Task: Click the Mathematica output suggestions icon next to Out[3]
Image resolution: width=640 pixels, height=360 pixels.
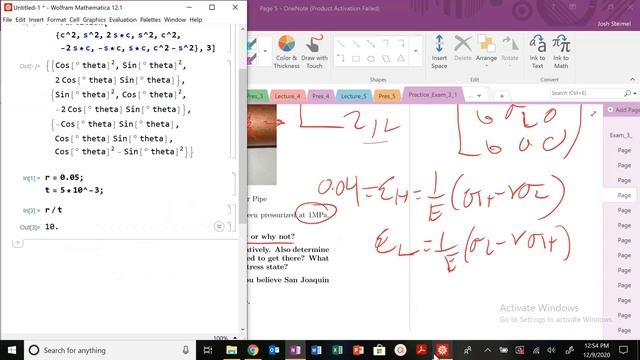Action: click(219, 226)
